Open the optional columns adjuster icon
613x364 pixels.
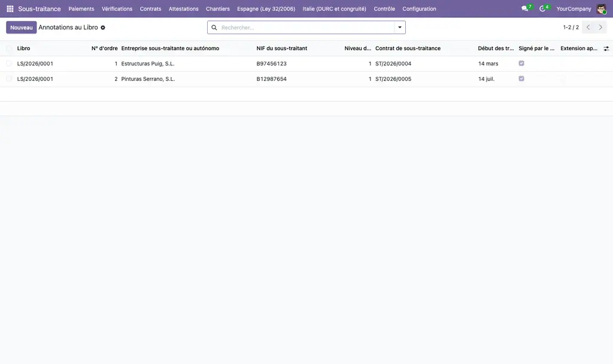[606, 48]
